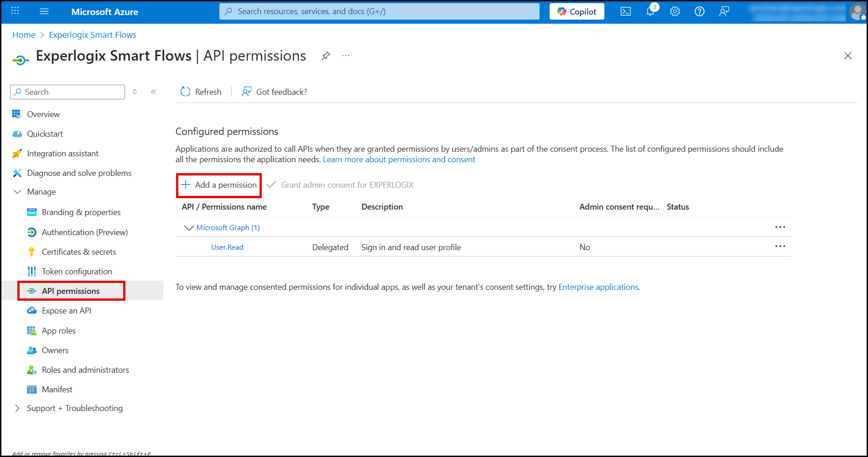Open Token configuration
The width and height of the screenshot is (868, 457).
coord(77,271)
